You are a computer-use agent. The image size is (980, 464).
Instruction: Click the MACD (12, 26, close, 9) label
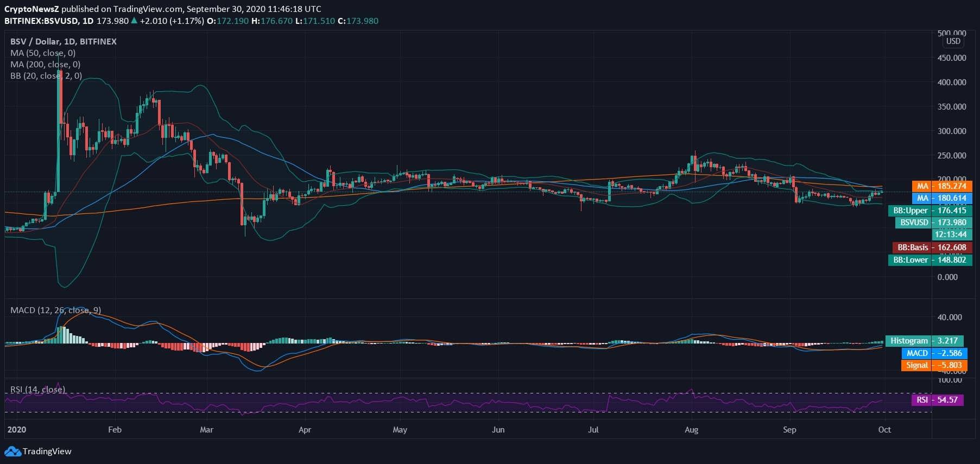(x=56, y=310)
